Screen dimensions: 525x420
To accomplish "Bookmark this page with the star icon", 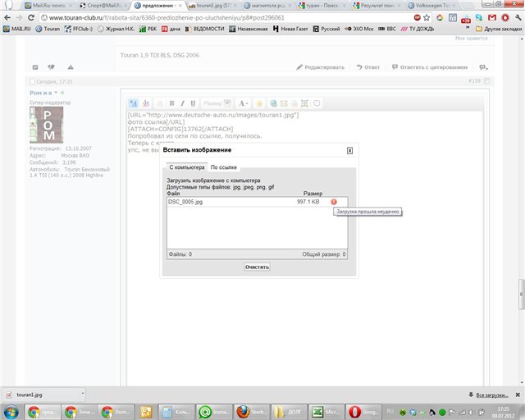I will pos(427,18).
